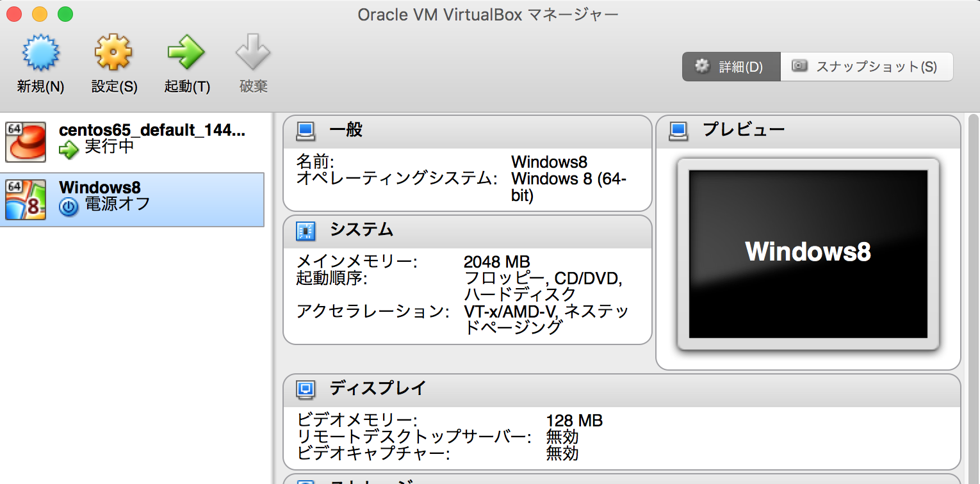Select Windows8 VM in list
This screenshot has width=980, height=484.
[132, 199]
